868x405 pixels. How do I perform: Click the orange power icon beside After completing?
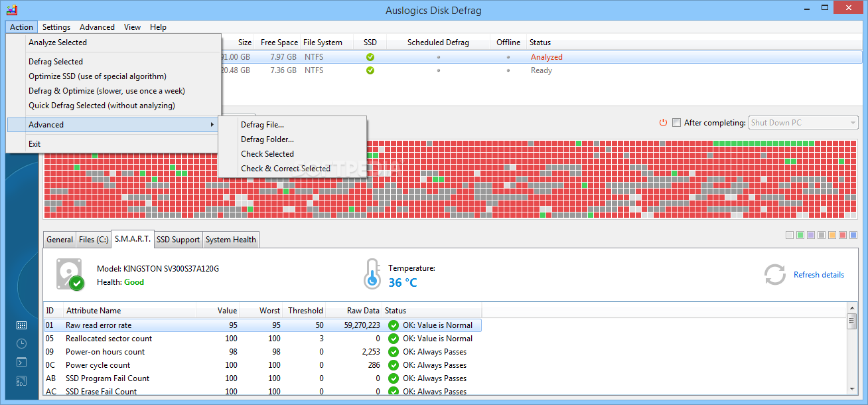[x=663, y=123]
